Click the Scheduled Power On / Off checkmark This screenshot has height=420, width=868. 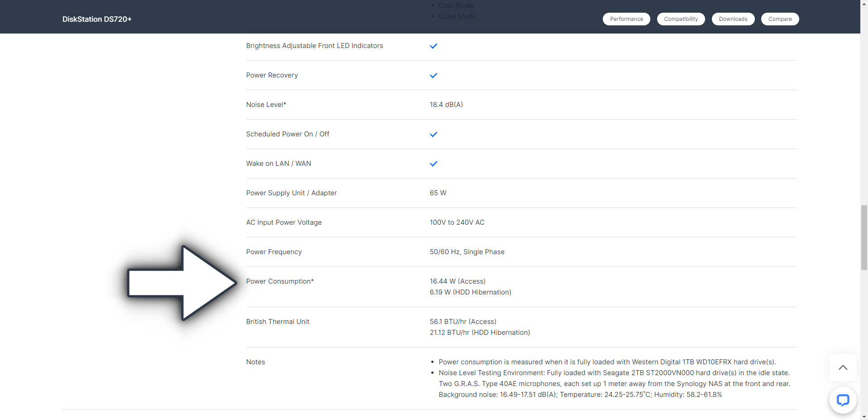coord(434,134)
